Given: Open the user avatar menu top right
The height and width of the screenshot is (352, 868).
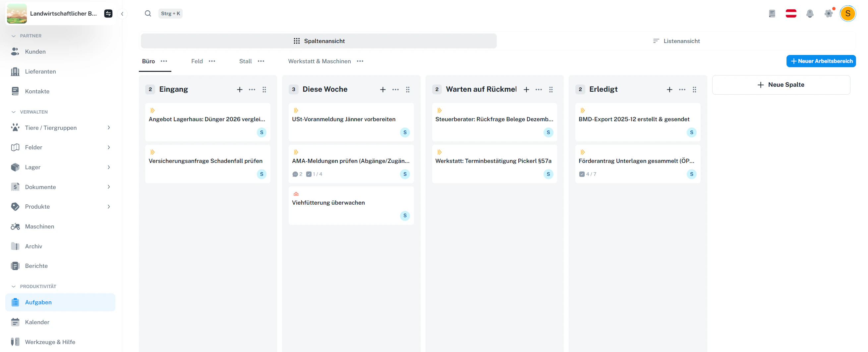Looking at the screenshot, I should pyautogui.click(x=848, y=14).
